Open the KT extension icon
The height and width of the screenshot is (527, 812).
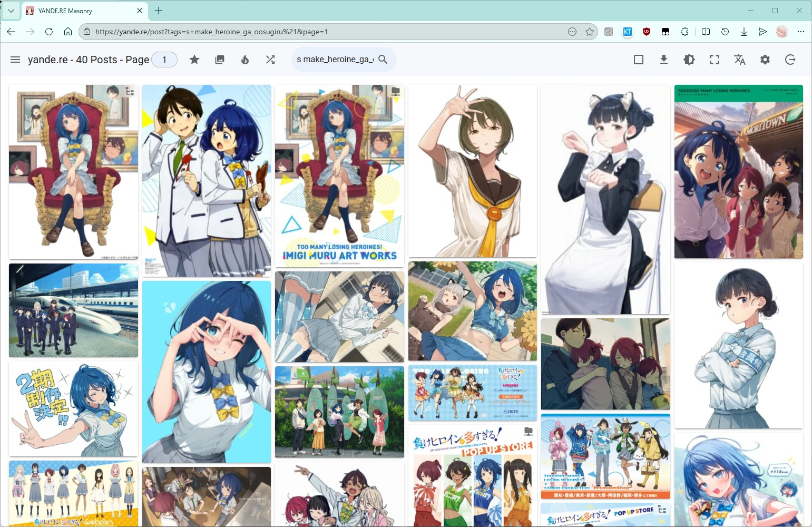[628, 32]
